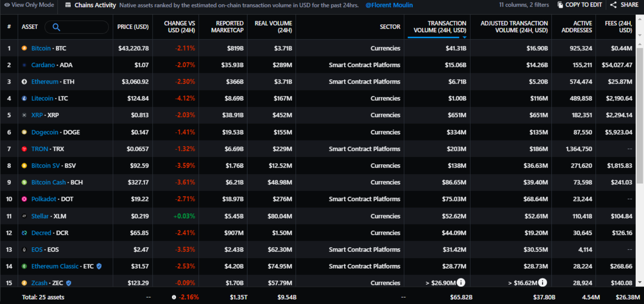Open the Ethereum asset link
This screenshot has width=644, height=304.
[45, 82]
